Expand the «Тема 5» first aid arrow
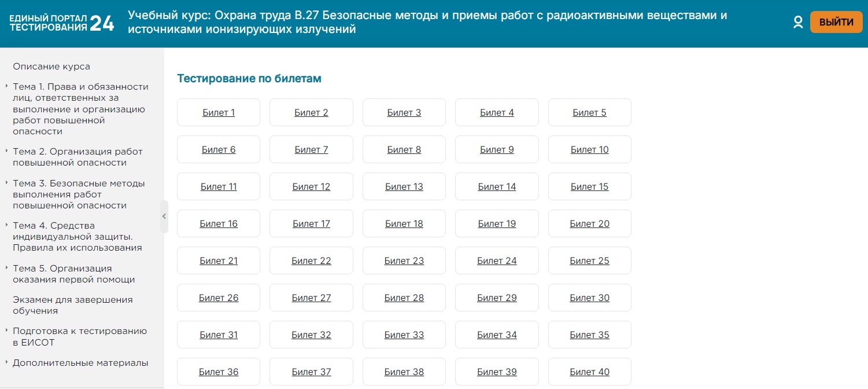868x389 pixels. [x=6, y=268]
